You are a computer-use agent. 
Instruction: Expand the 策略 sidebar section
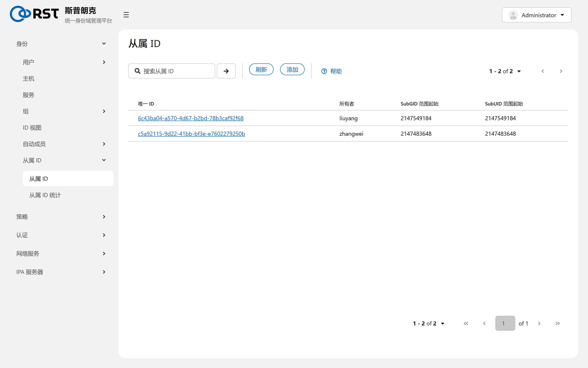pyautogui.click(x=61, y=217)
